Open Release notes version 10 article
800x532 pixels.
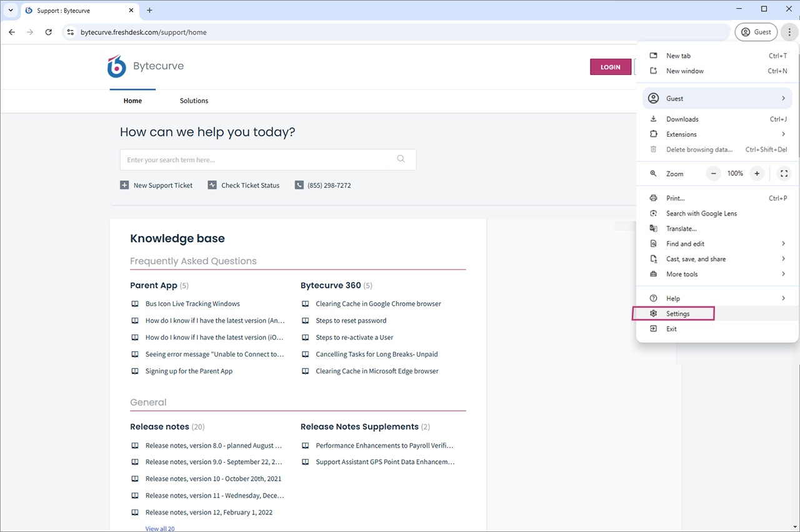click(x=213, y=479)
